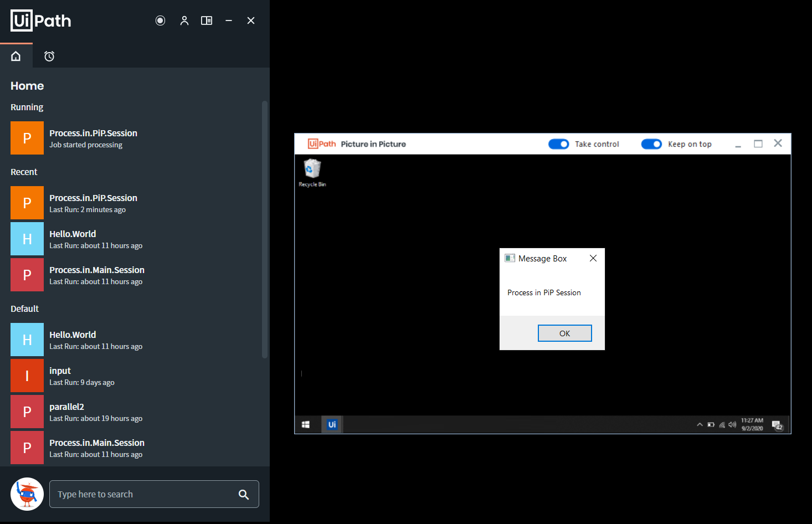
Task: Click UiPath logo in Picture in Picture window
Action: coord(322,144)
